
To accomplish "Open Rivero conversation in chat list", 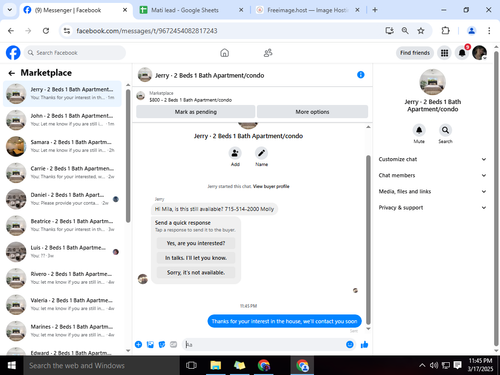I will click(62, 278).
